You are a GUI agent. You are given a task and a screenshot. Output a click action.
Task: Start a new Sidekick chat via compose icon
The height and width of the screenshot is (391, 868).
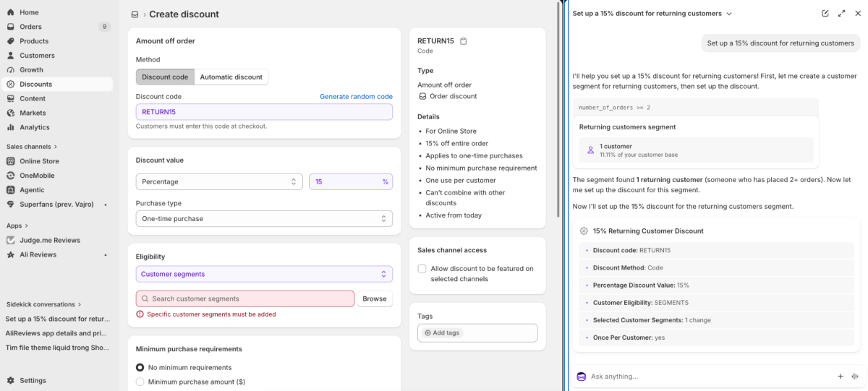coord(825,14)
